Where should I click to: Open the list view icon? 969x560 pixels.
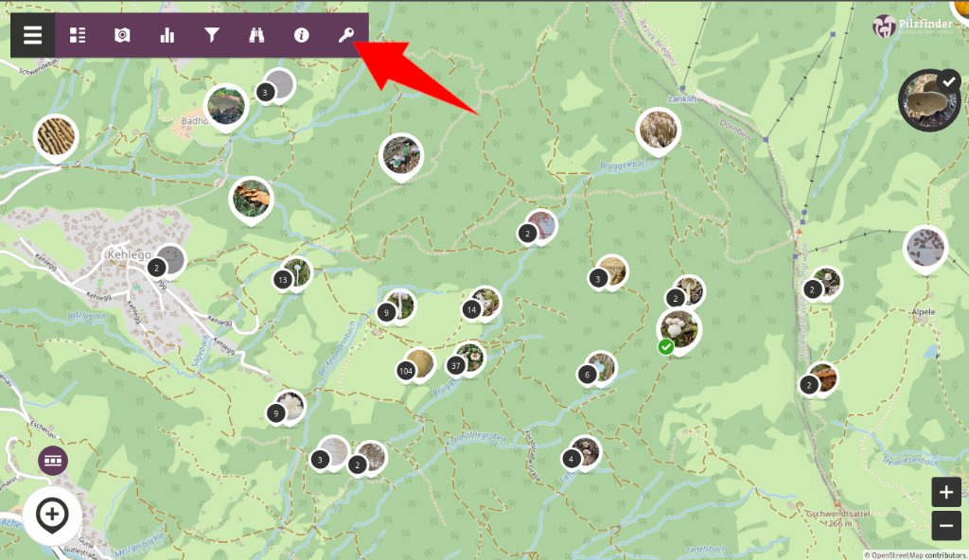coord(78,35)
